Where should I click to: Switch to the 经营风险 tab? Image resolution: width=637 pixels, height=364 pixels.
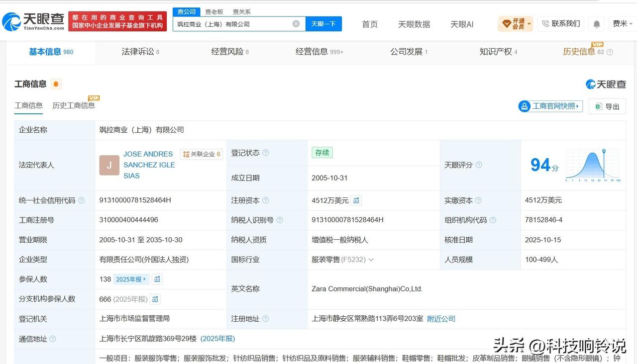point(230,52)
